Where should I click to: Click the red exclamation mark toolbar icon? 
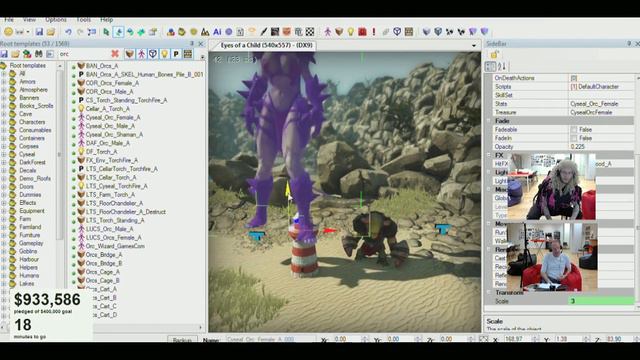374,32
